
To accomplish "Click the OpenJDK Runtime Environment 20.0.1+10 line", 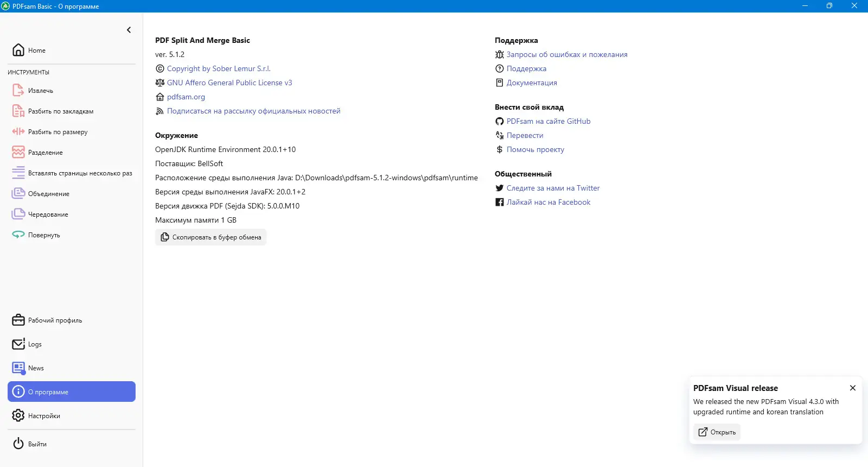I will tap(226, 149).
